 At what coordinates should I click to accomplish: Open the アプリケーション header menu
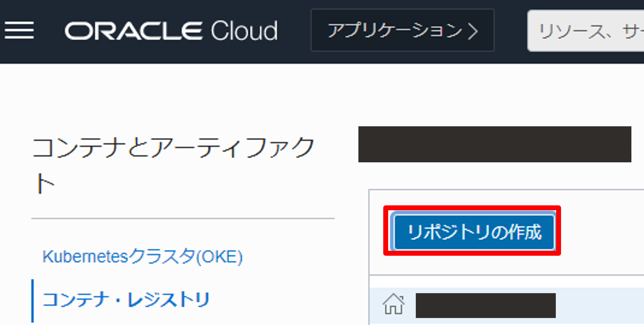tap(395, 30)
